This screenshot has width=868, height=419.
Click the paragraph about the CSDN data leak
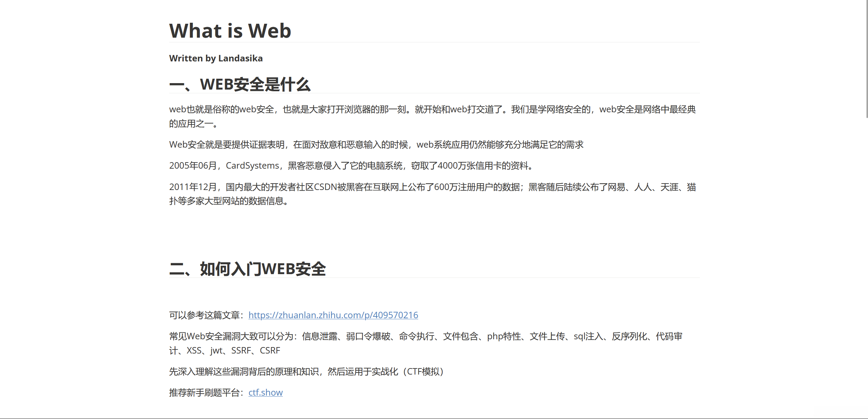click(x=432, y=187)
